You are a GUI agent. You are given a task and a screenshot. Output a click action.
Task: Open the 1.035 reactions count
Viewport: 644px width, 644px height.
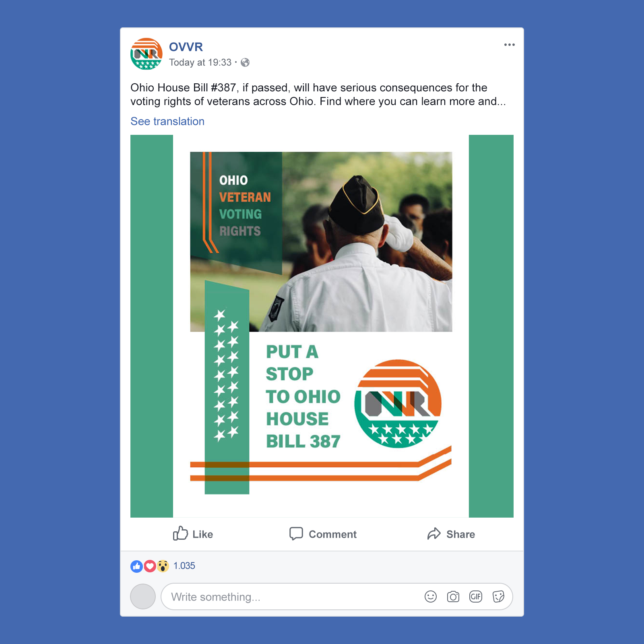[x=184, y=566]
